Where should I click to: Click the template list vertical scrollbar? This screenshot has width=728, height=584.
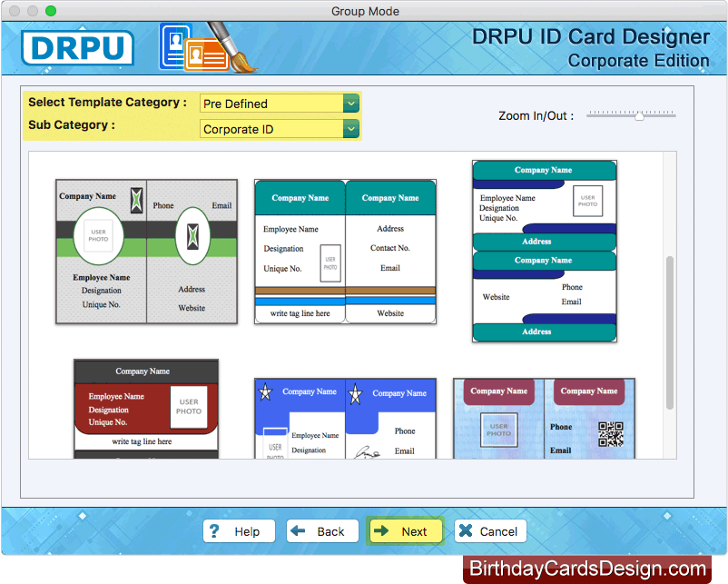(x=670, y=332)
